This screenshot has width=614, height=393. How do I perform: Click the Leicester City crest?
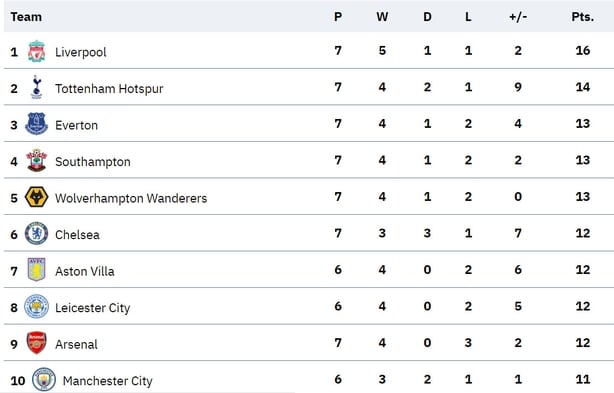tap(36, 306)
